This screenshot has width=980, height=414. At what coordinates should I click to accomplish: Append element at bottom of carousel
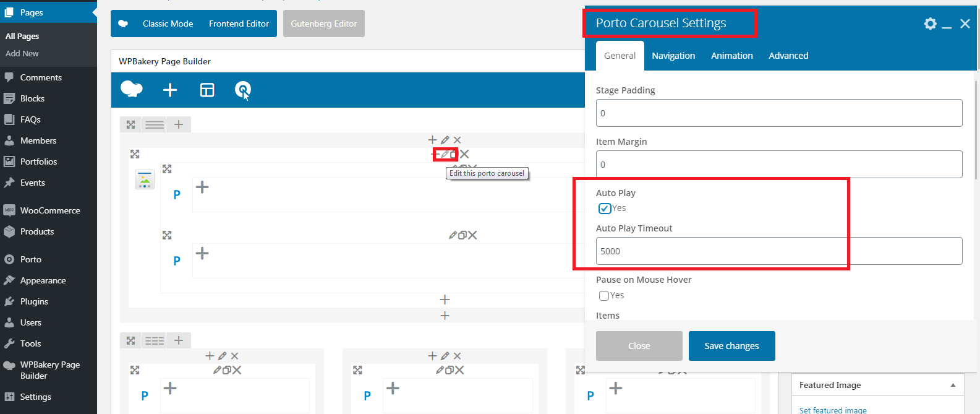pos(445,300)
